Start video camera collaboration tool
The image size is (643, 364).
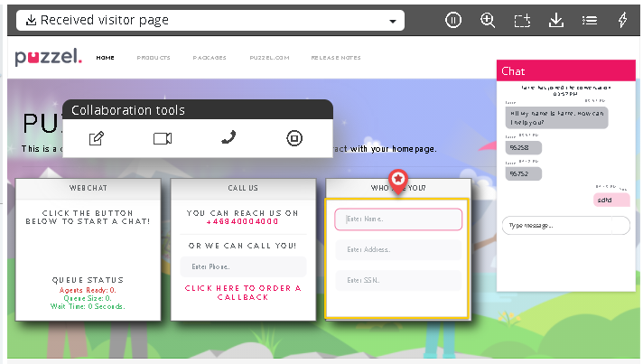tap(163, 138)
